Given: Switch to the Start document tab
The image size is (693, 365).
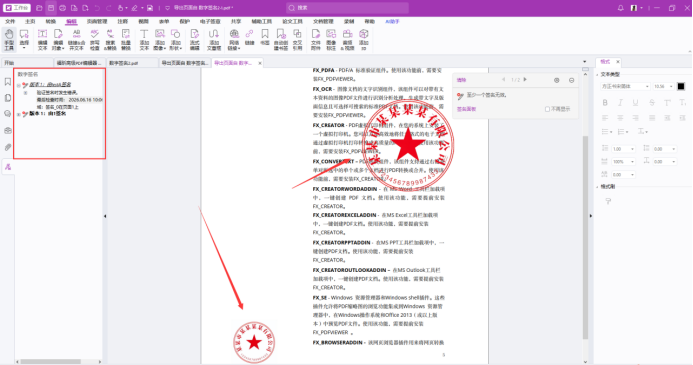Looking at the screenshot, I should pyautogui.click(x=27, y=63).
